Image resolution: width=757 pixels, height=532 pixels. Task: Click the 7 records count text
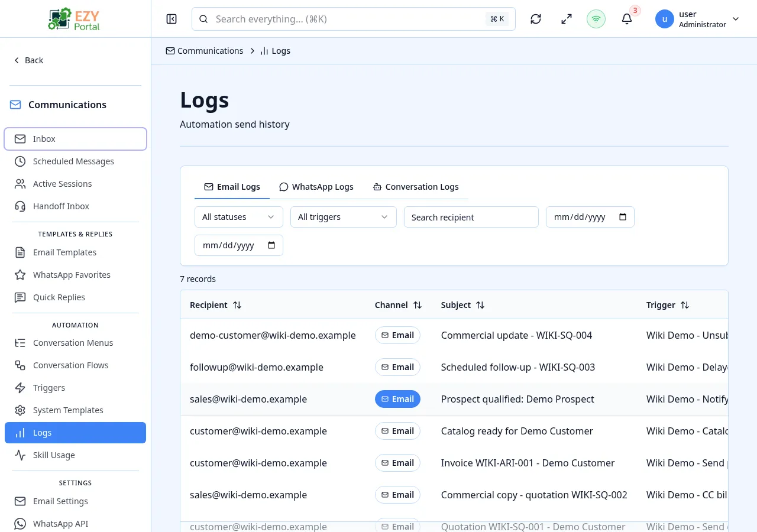click(x=198, y=279)
